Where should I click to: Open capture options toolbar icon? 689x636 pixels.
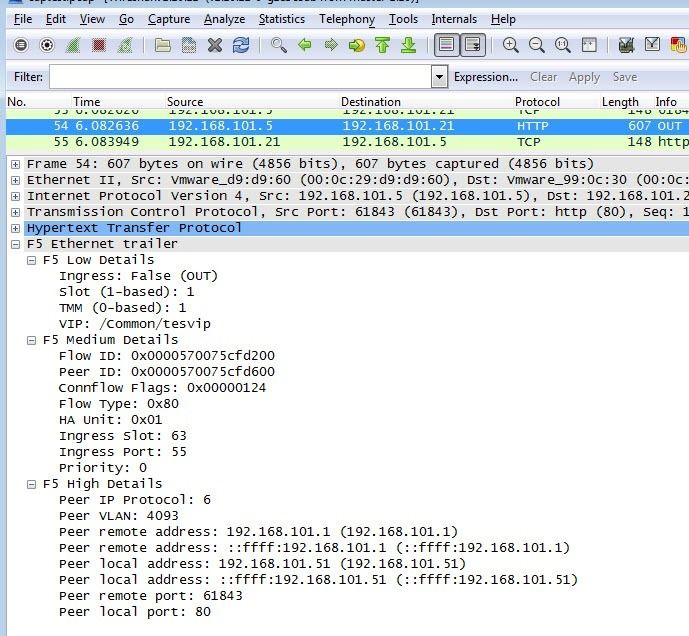(47, 45)
